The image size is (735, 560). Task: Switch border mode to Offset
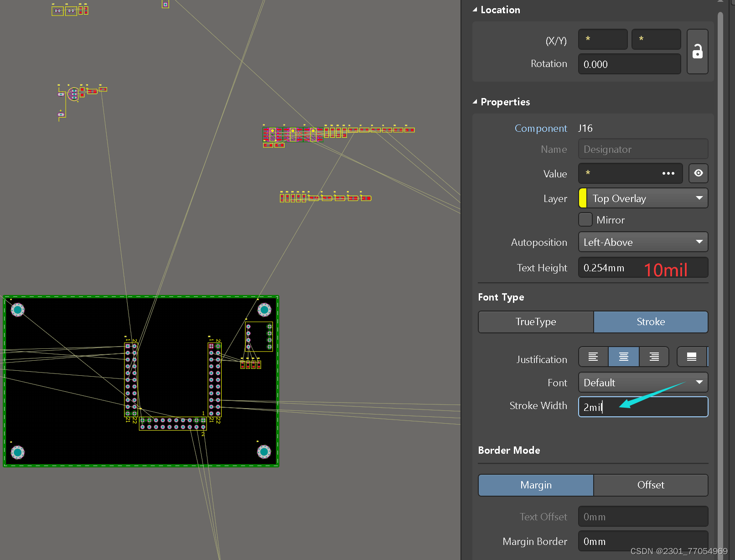650,485
